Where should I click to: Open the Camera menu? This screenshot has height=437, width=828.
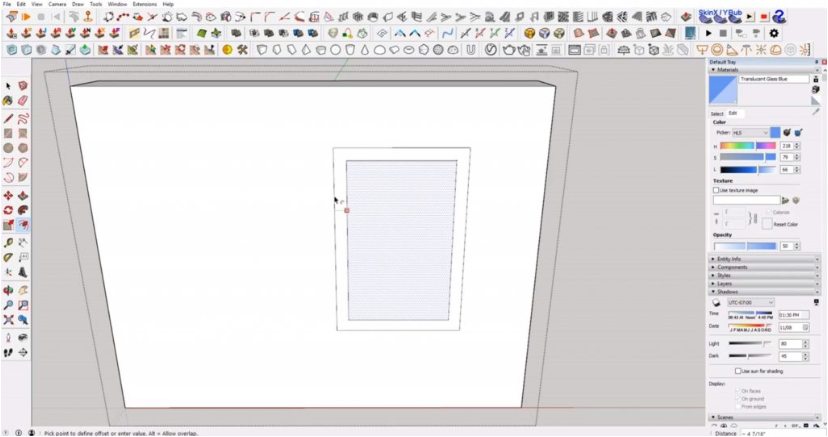click(x=57, y=4)
